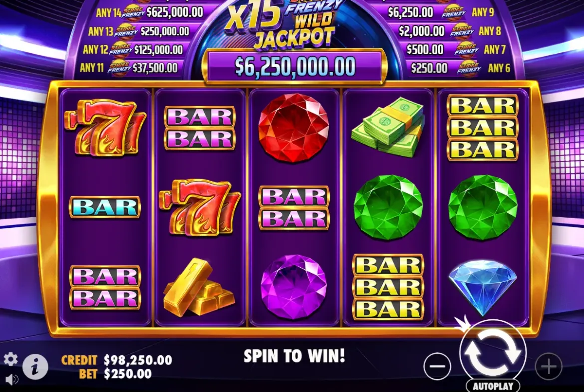Mute the game sound speaker icon
The image size is (584, 392).
point(12,379)
